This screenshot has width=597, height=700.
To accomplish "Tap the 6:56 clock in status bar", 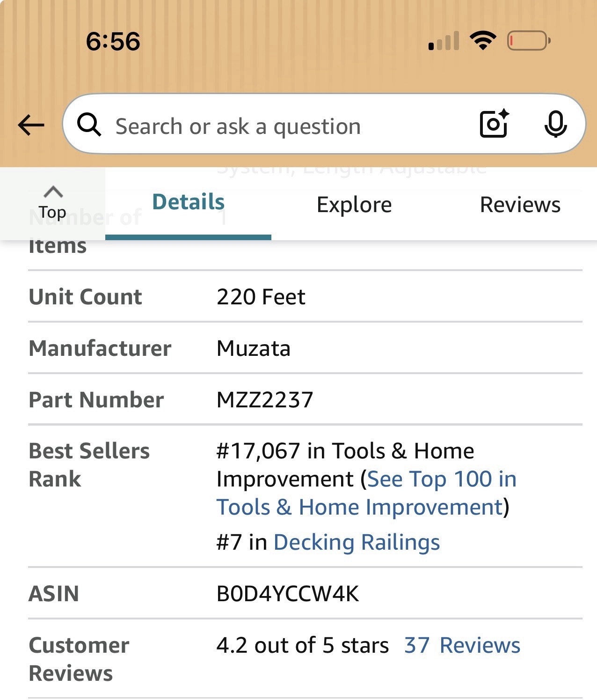I will pos(113,41).
